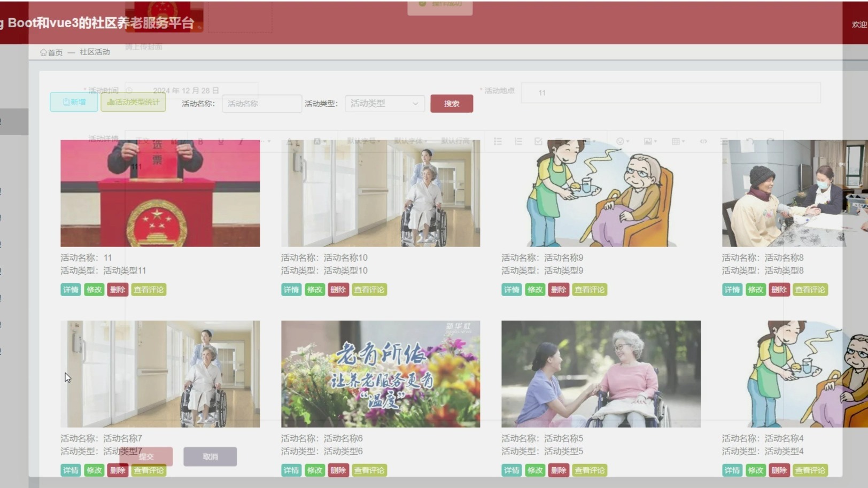This screenshot has width=868, height=488.
Task: Open 查看评论 for 活动名称10
Action: click(x=369, y=290)
